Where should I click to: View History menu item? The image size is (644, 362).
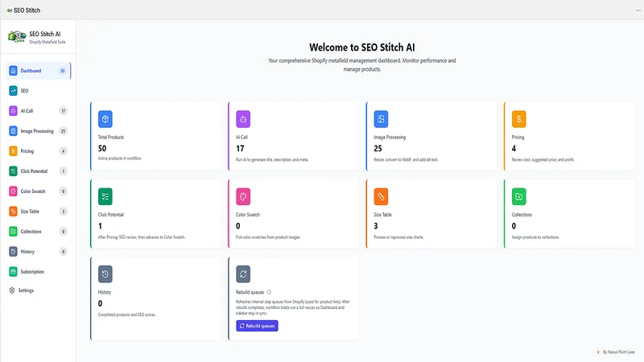tap(38, 252)
